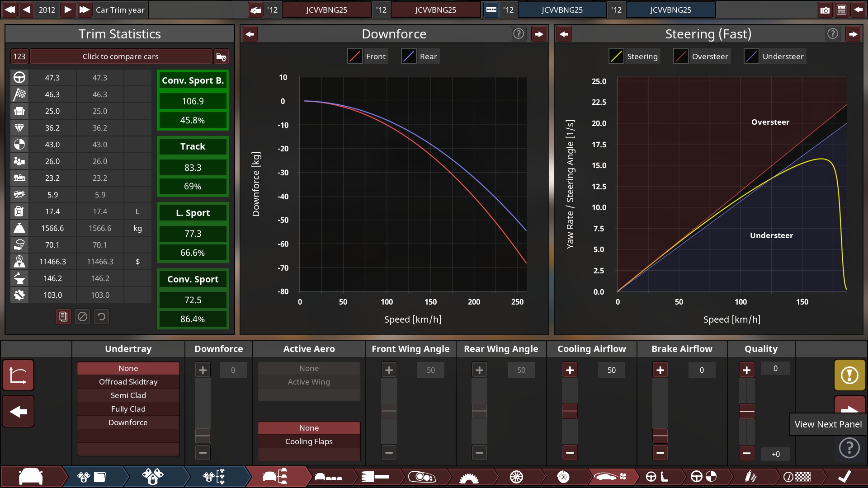Open the headlight fixtures tab icon
Image resolution: width=868 pixels, height=488 pixels.
pos(422,477)
